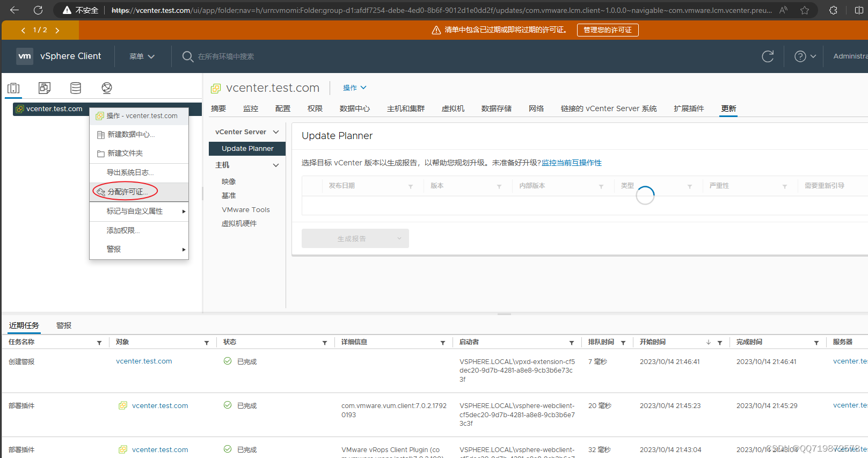The height and width of the screenshot is (458, 868).
Task: Go to next notification with right chevron
Action: (57, 31)
